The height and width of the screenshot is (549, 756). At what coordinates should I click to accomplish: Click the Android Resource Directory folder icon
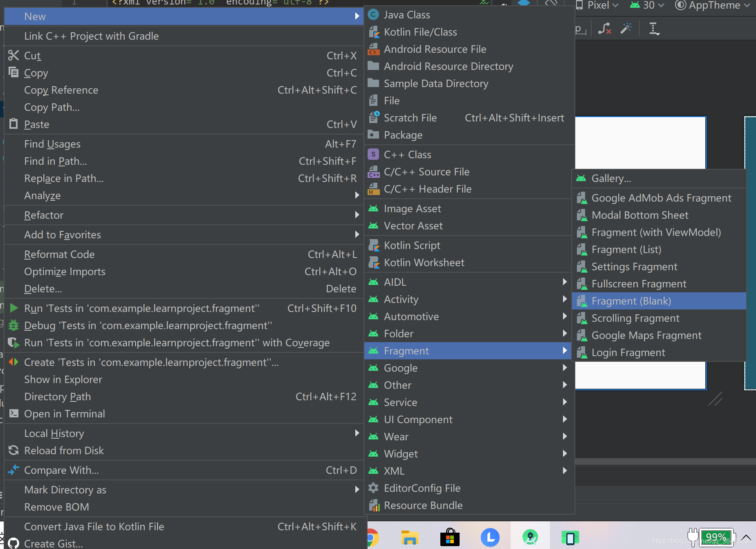[373, 66]
